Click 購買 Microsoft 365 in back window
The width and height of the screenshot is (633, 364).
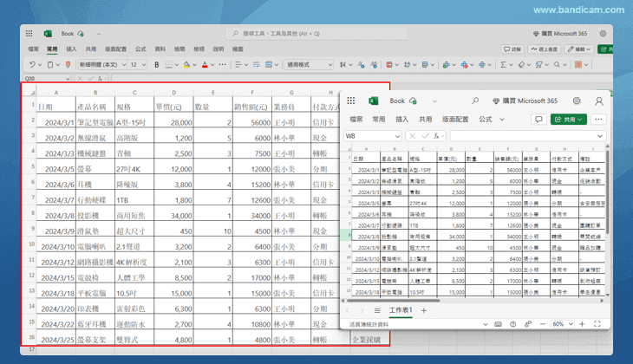[x=560, y=34]
